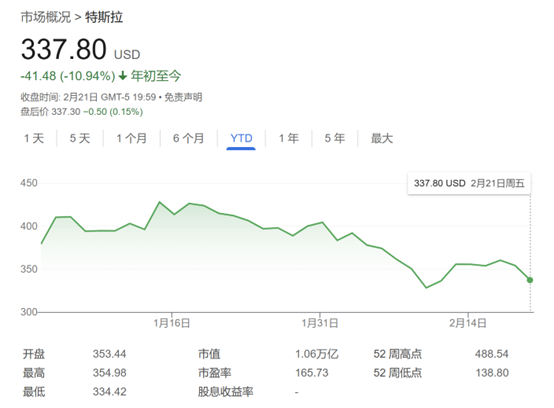Open the 免责声明 link
The width and height of the screenshot is (554, 408).
(x=183, y=97)
